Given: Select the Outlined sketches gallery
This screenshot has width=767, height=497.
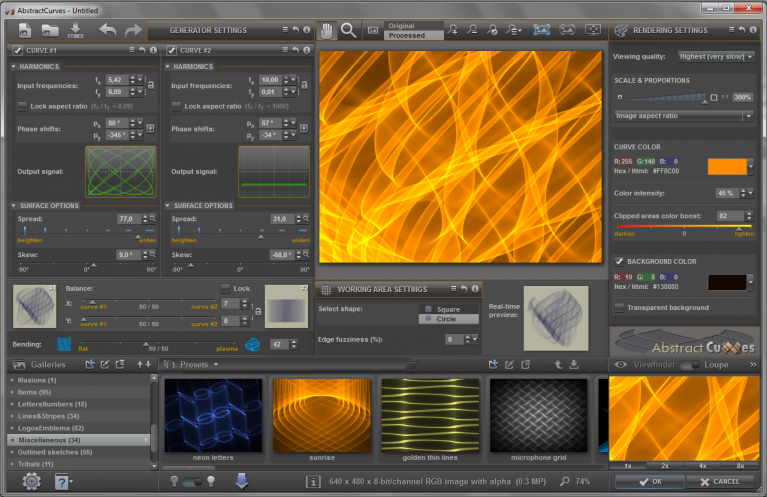Looking at the screenshot, I should pyautogui.click(x=55, y=452).
